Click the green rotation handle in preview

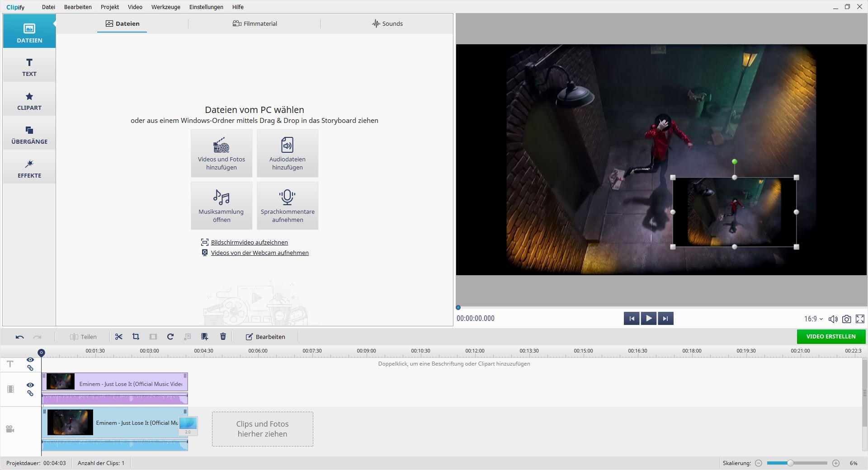pyautogui.click(x=735, y=161)
